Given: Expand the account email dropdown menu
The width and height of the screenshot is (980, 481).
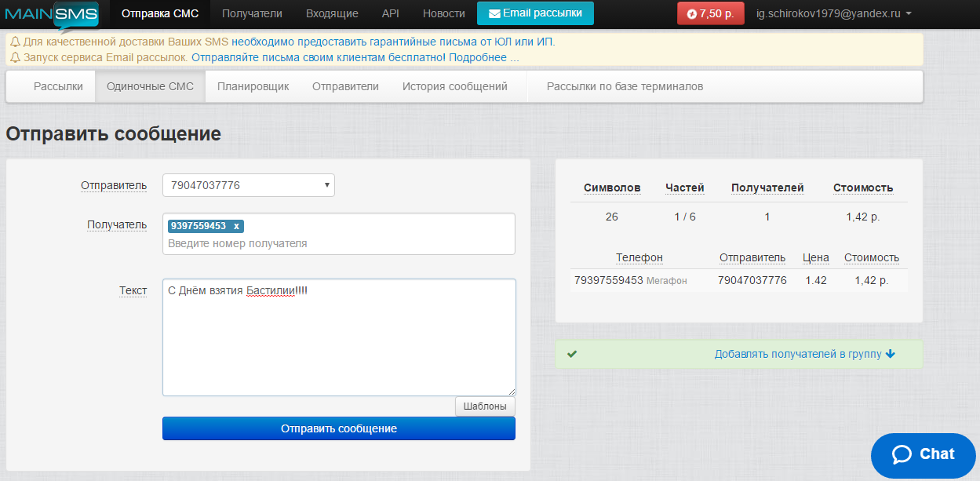Looking at the screenshot, I should coord(833,13).
